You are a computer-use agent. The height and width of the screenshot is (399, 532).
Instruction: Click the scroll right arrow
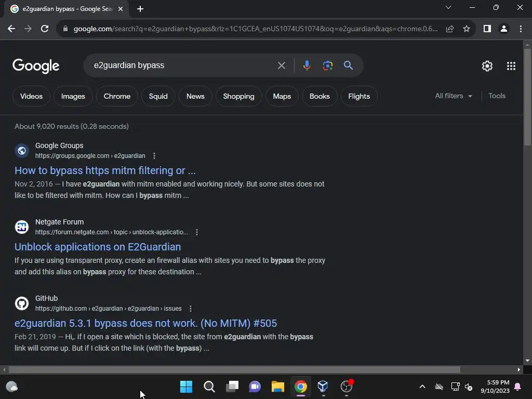(519, 369)
